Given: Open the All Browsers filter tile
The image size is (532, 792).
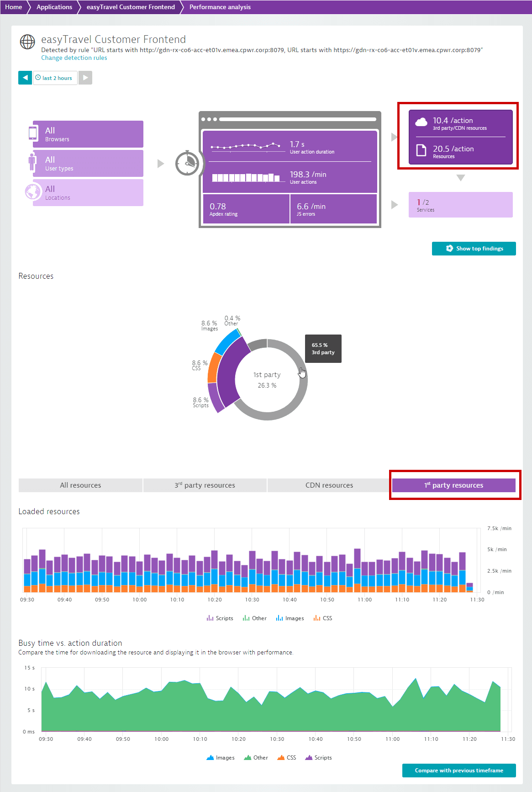Looking at the screenshot, I should 88,134.
